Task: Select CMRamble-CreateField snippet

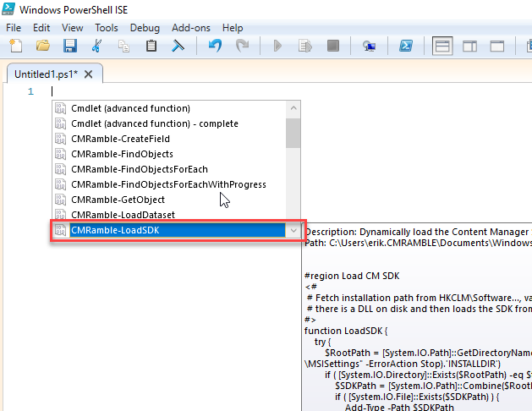Action: point(120,139)
